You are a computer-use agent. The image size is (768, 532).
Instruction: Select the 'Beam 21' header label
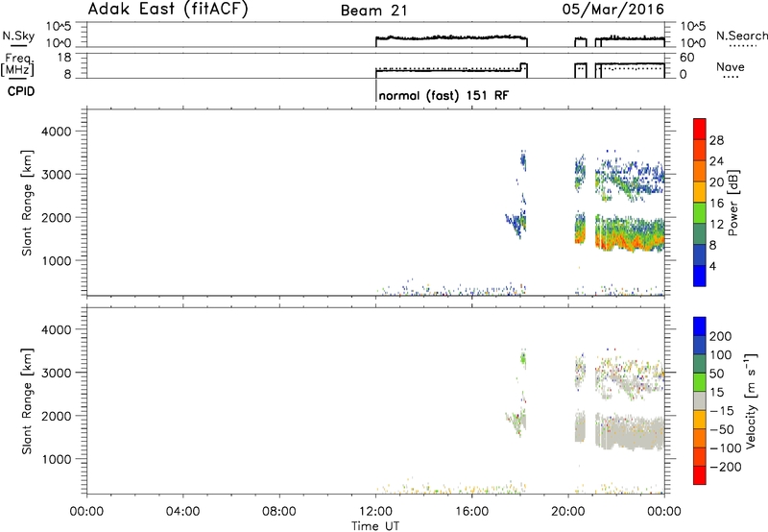pyautogui.click(x=374, y=11)
